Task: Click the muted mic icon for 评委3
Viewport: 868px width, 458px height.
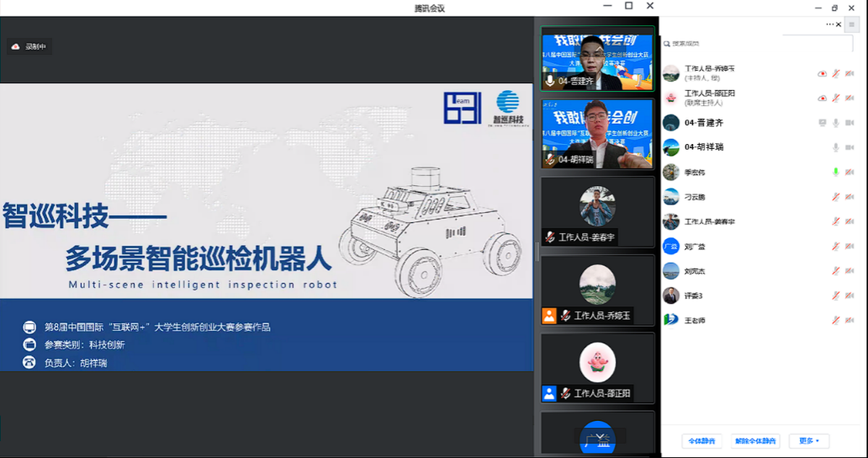Action: pos(835,296)
